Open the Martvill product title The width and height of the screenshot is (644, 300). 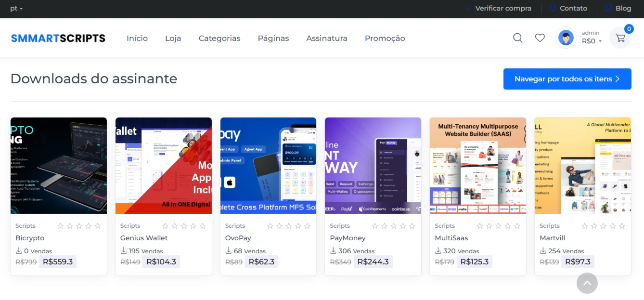(x=553, y=238)
